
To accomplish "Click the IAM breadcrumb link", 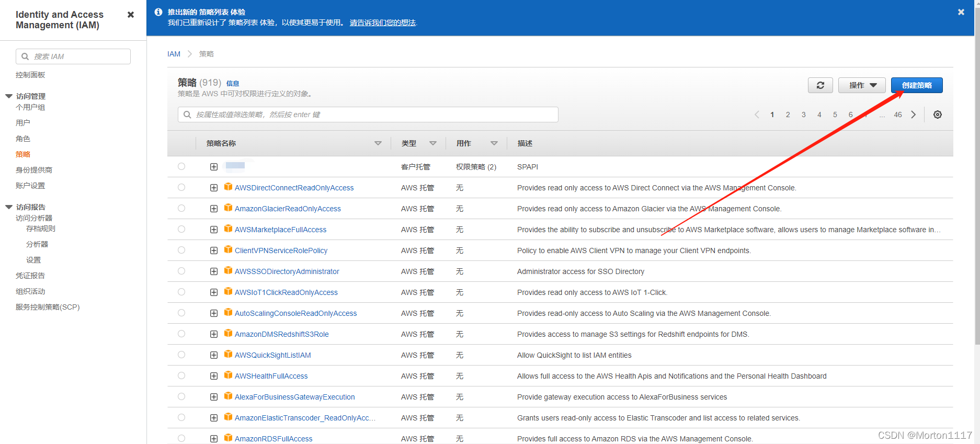I will [x=174, y=54].
